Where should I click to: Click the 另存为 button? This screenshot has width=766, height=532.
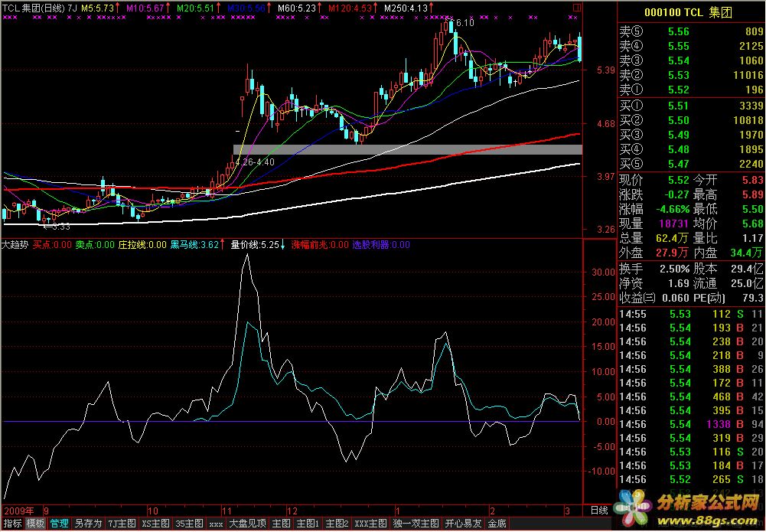89,524
